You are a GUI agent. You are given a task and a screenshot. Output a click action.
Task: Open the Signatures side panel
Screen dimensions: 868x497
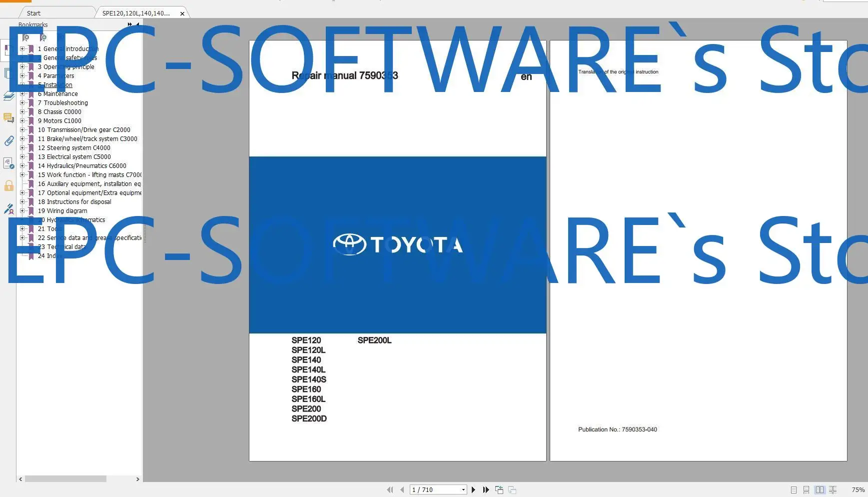point(8,163)
